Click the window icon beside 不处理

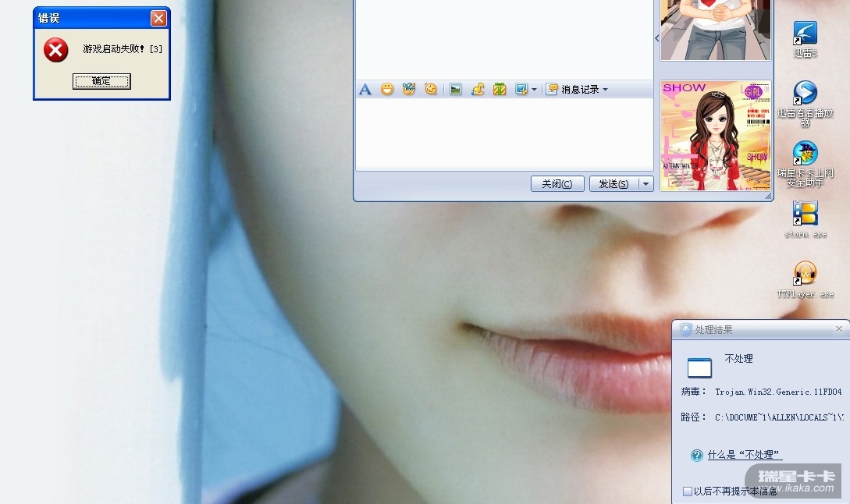[x=699, y=367]
